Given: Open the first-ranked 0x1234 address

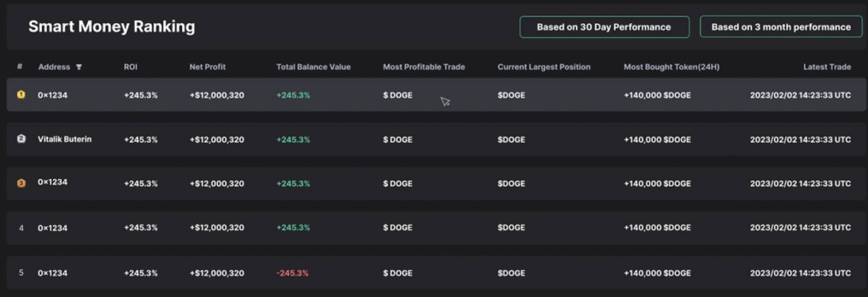Looking at the screenshot, I should click(53, 95).
